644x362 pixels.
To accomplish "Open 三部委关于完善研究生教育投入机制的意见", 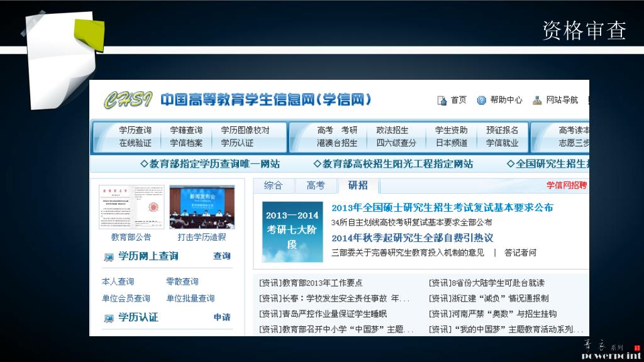I will pyautogui.click(x=408, y=253).
